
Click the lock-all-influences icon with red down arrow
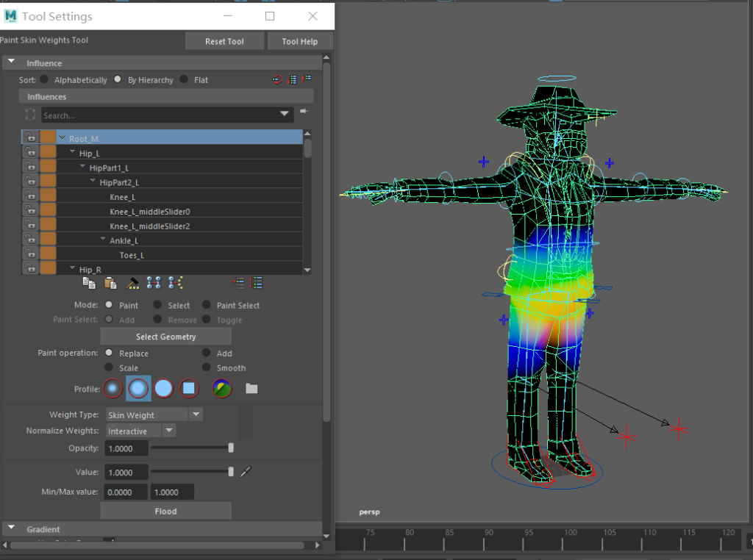pos(291,79)
